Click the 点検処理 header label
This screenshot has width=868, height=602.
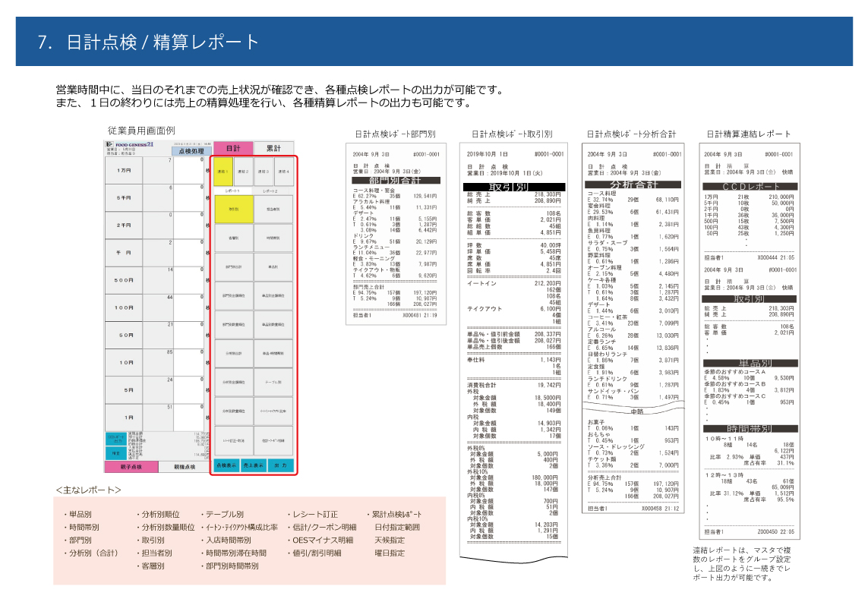(x=191, y=150)
